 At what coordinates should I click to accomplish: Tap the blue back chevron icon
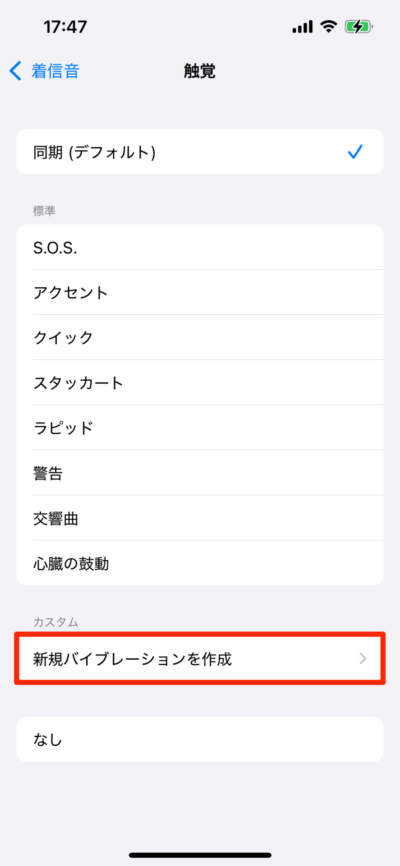[15, 71]
